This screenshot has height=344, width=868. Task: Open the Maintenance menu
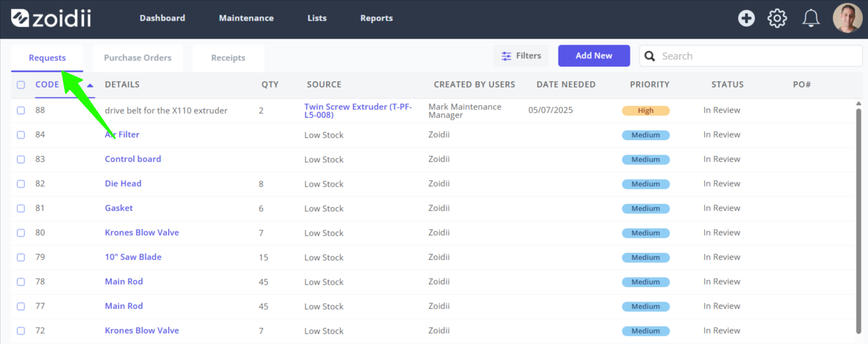[x=246, y=18]
